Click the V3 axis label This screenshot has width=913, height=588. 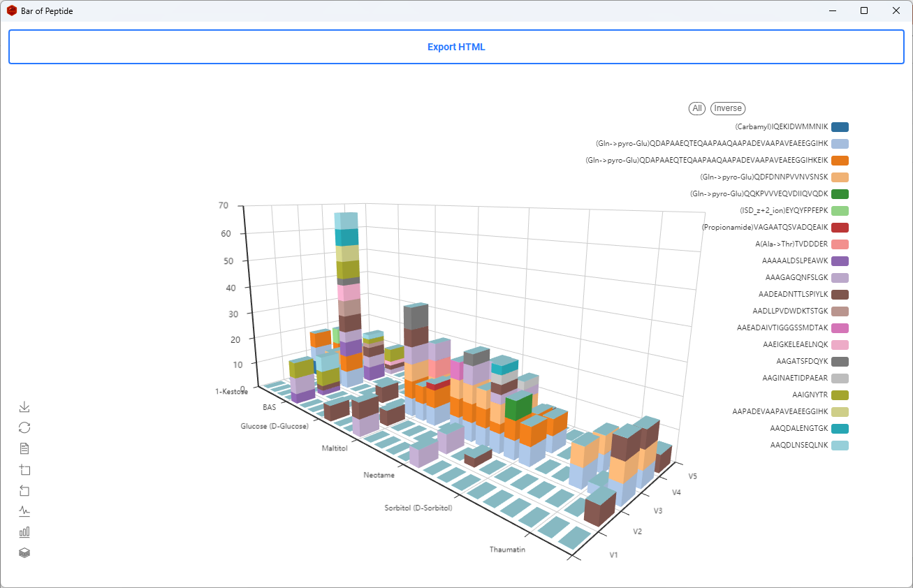pyautogui.click(x=657, y=511)
